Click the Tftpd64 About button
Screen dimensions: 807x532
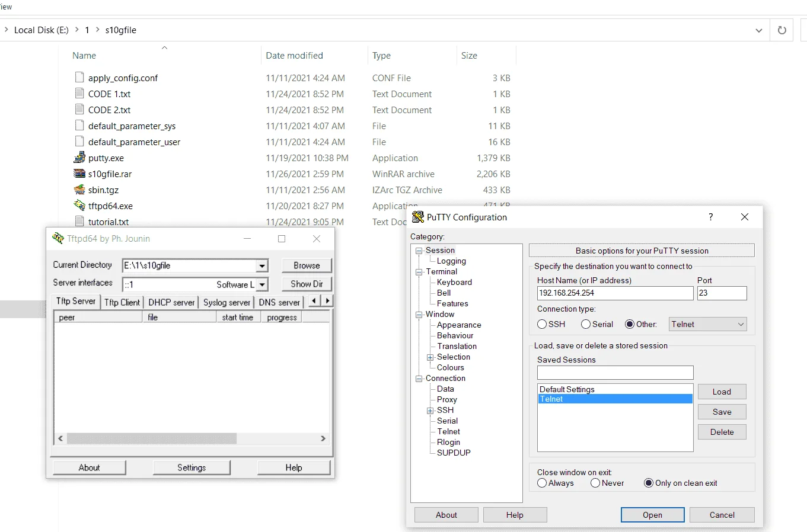click(89, 467)
